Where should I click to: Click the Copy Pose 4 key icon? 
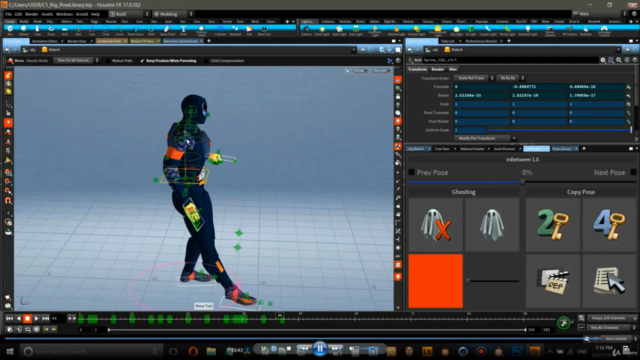[609, 224]
